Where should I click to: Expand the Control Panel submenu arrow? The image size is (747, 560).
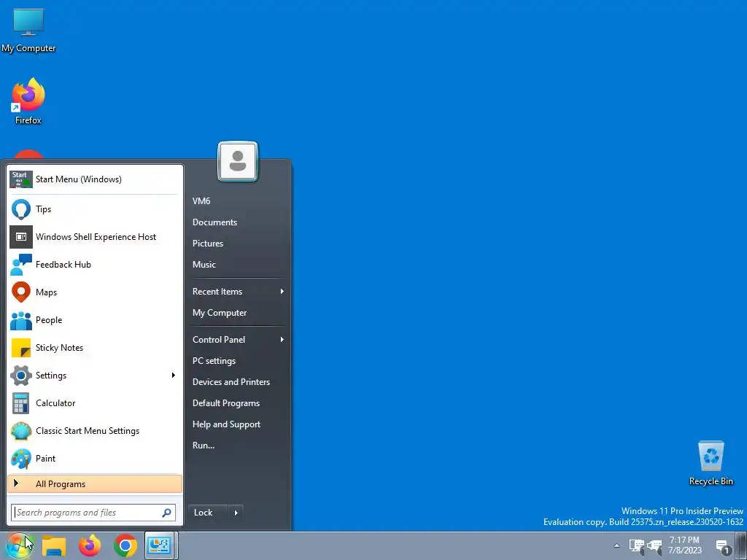[282, 340]
